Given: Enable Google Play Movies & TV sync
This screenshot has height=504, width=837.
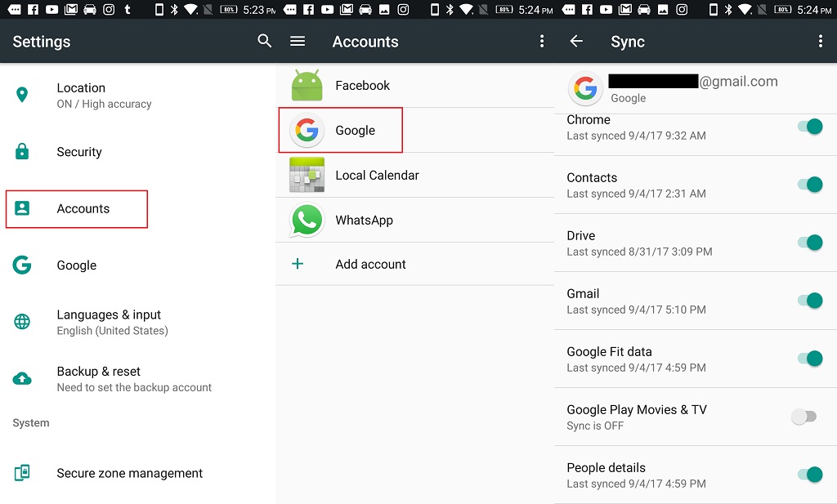Looking at the screenshot, I should 803,417.
